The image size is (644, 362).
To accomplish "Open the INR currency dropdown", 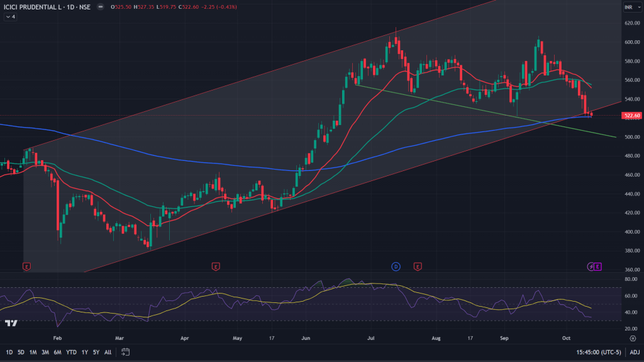I will coord(629,7).
